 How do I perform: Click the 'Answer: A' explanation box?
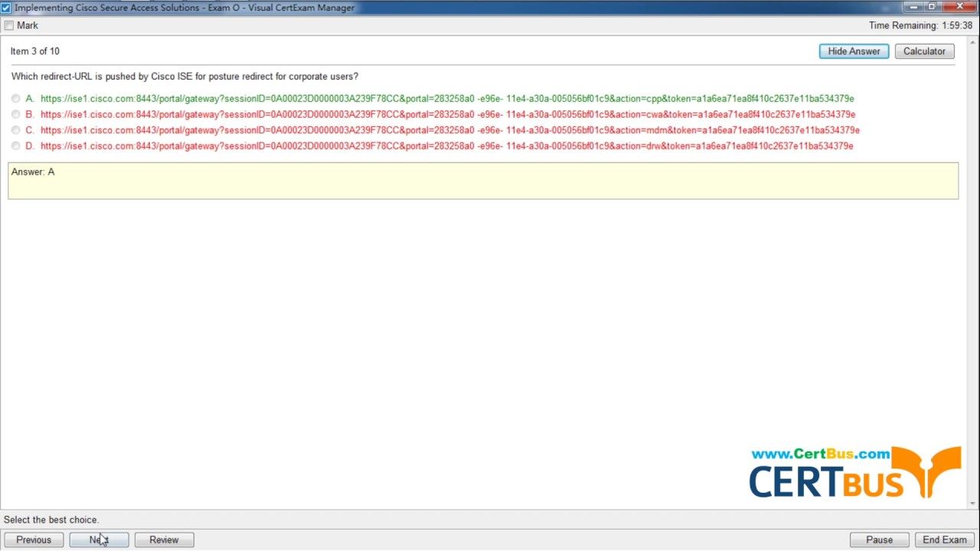(x=483, y=181)
